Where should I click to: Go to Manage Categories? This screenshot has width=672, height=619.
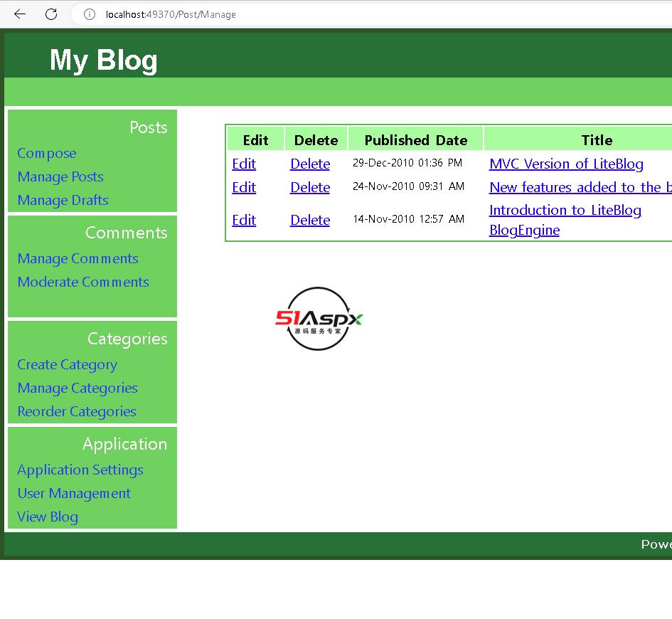coord(77,388)
